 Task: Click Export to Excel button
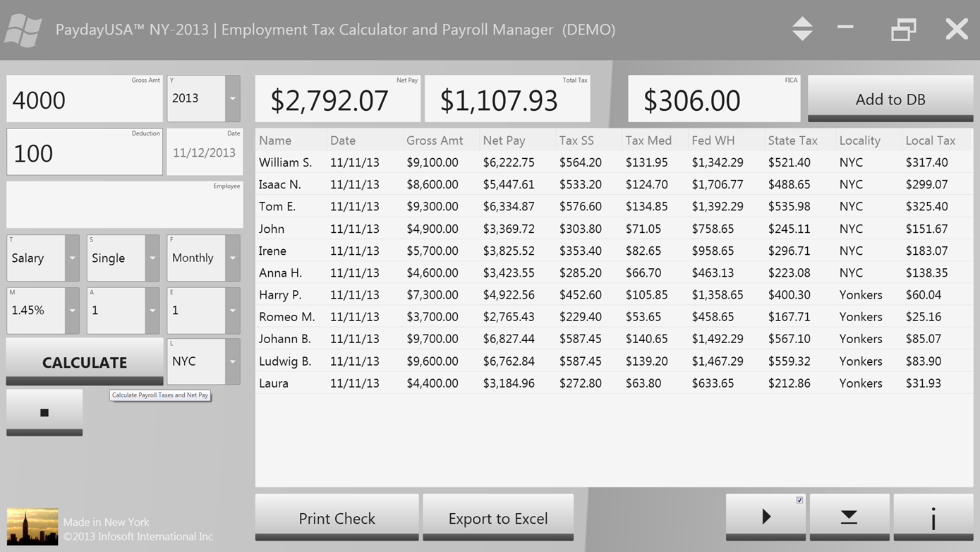click(498, 517)
